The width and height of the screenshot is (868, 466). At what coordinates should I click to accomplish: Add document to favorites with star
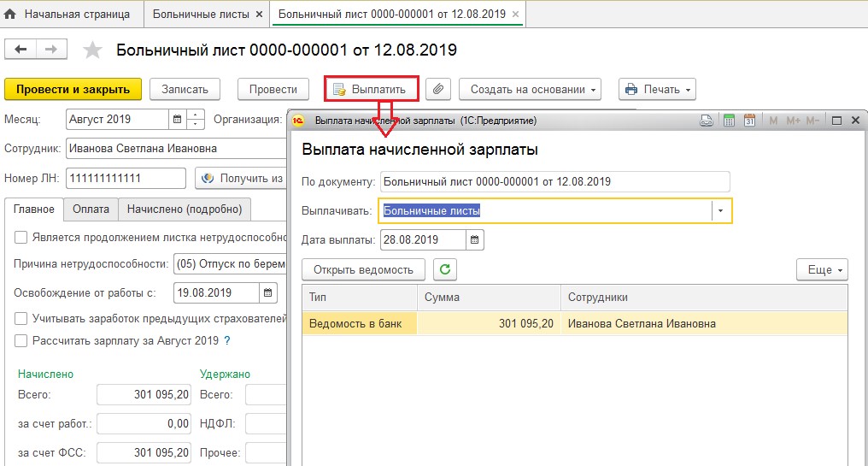click(92, 50)
